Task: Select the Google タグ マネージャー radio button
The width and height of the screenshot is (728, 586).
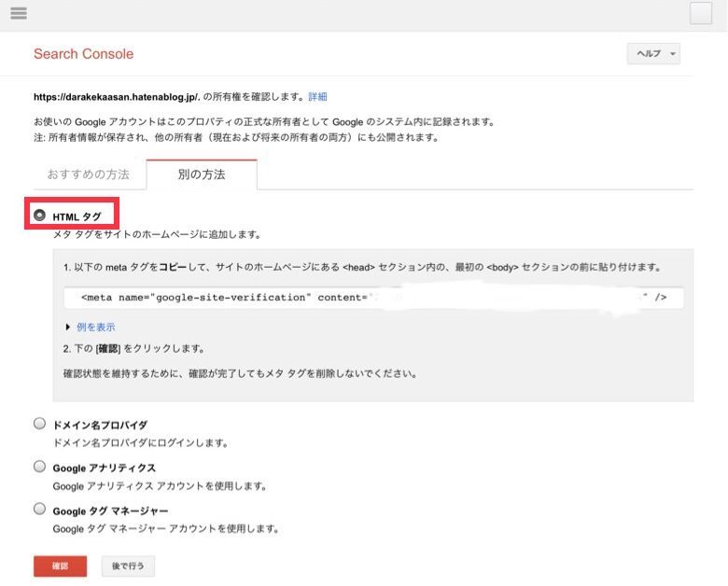Action: pyautogui.click(x=39, y=509)
